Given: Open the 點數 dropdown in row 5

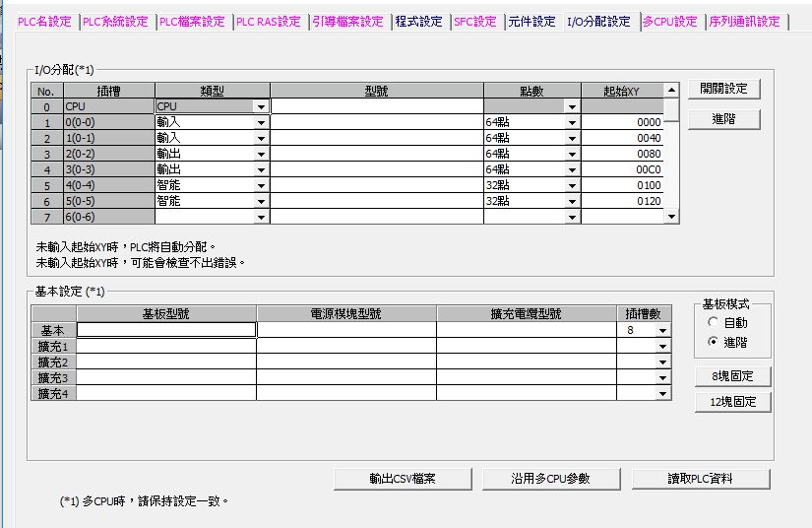Looking at the screenshot, I should [x=572, y=185].
